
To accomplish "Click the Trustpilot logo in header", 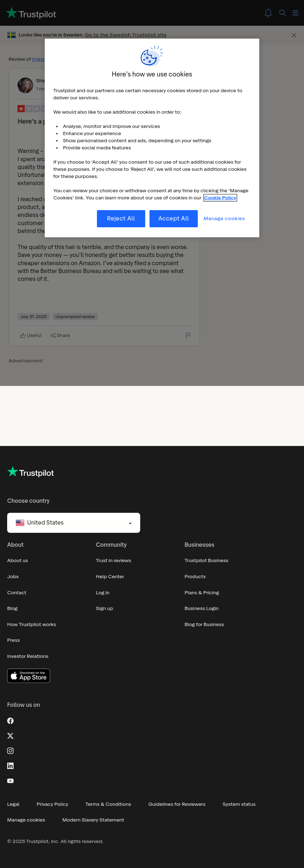I will (31, 13).
